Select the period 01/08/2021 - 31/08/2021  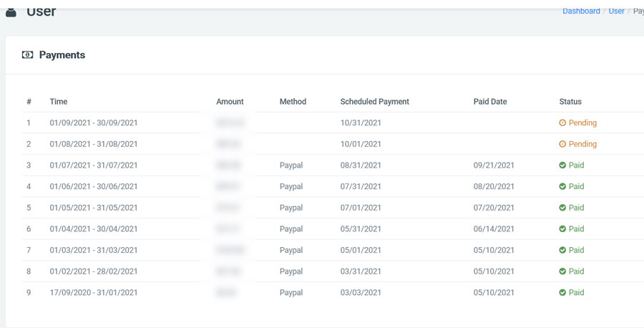[94, 144]
